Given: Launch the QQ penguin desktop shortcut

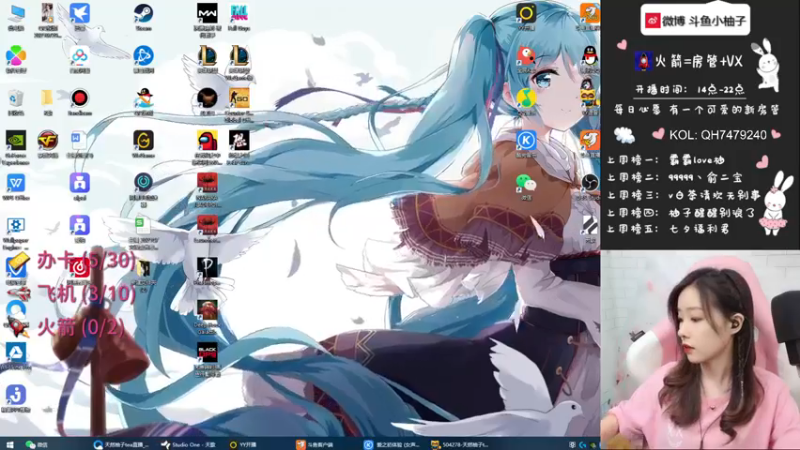Looking at the screenshot, I should [590, 56].
